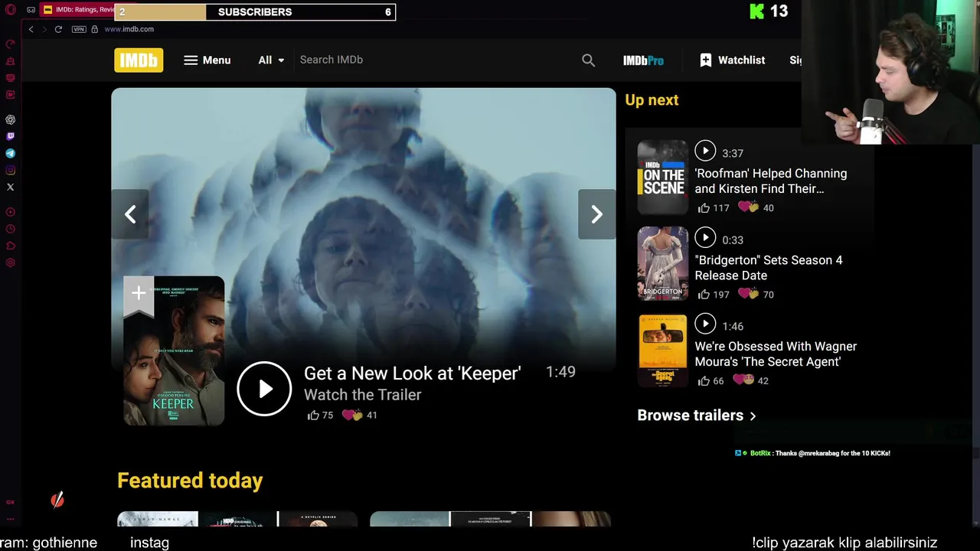The height and width of the screenshot is (551, 980).
Task: Play the 1:46 Secret Agent video
Action: coord(705,324)
